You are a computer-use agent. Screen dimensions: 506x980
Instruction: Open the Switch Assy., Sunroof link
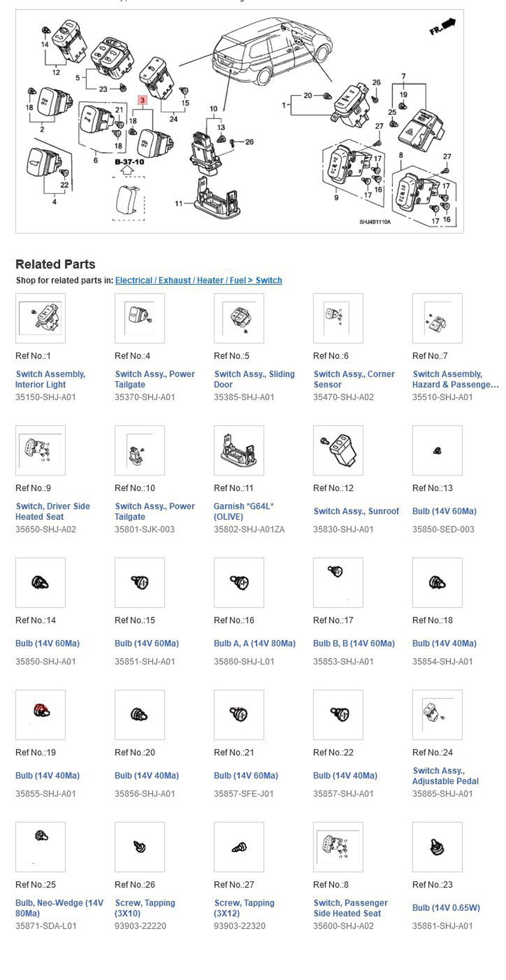coord(356,511)
